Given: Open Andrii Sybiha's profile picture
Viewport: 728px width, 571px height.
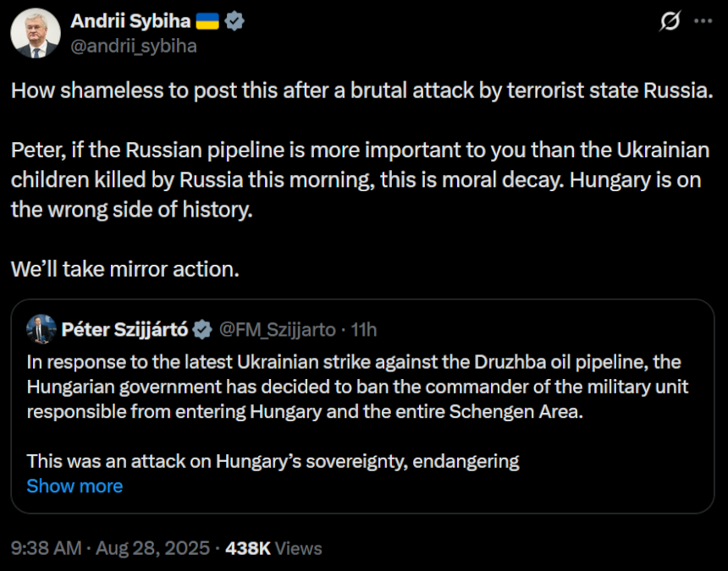Looking at the screenshot, I should pos(36,33).
